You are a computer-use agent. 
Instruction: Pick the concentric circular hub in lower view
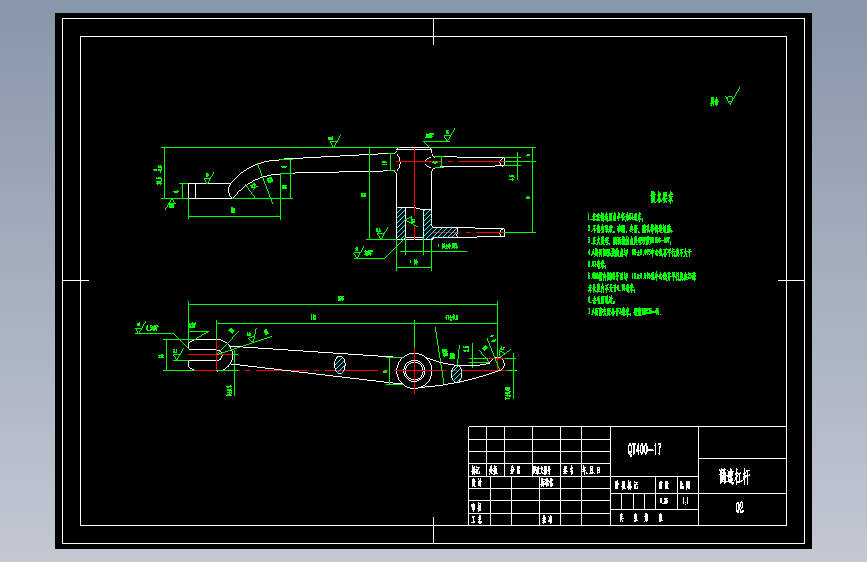[x=414, y=371]
